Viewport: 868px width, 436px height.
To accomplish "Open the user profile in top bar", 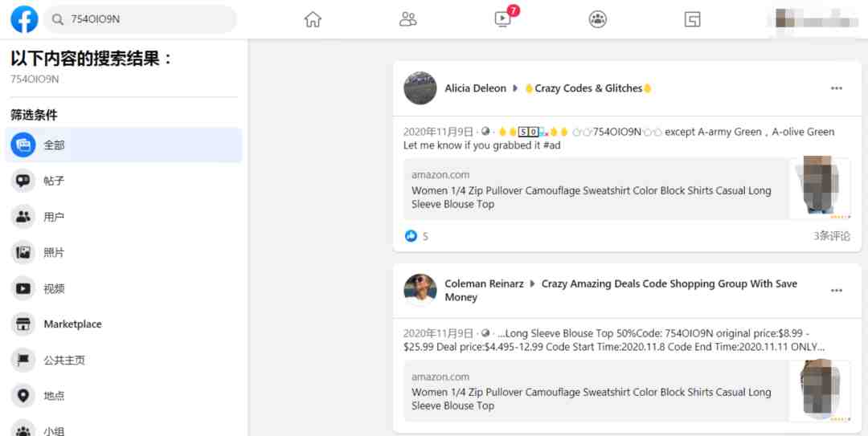I will tap(817, 19).
